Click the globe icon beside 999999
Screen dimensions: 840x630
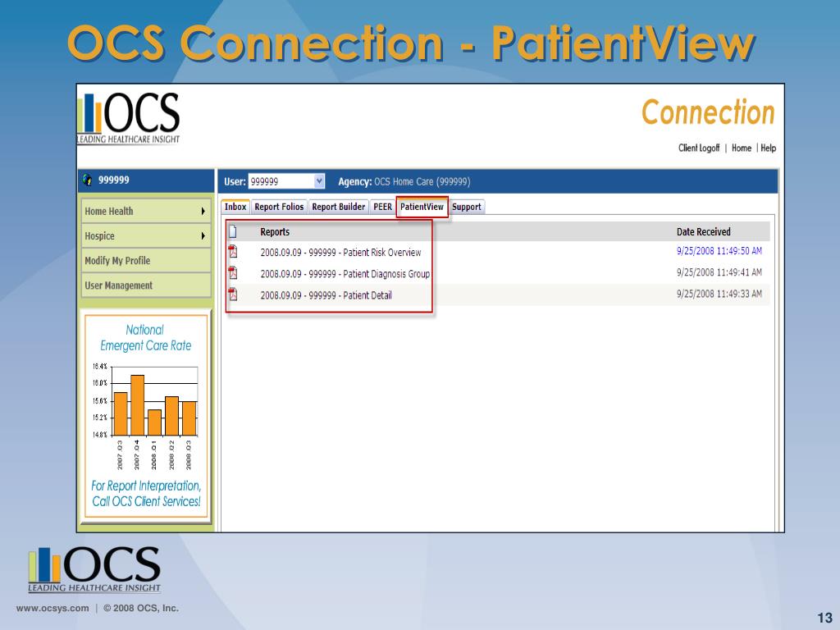(87, 180)
